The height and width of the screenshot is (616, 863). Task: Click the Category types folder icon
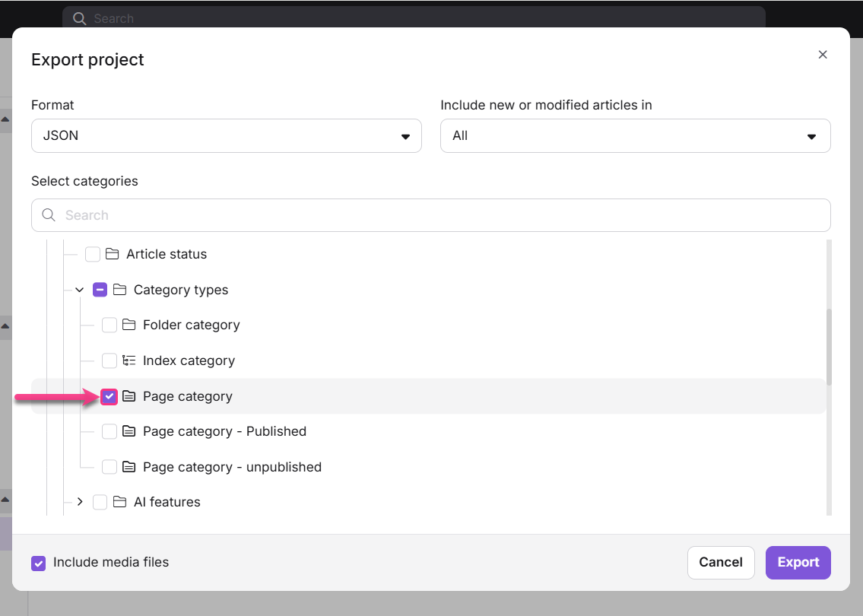119,290
